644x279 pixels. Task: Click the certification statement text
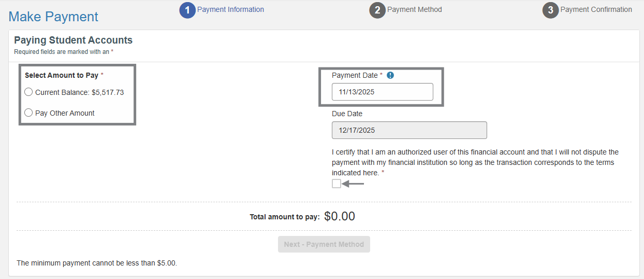point(475,162)
